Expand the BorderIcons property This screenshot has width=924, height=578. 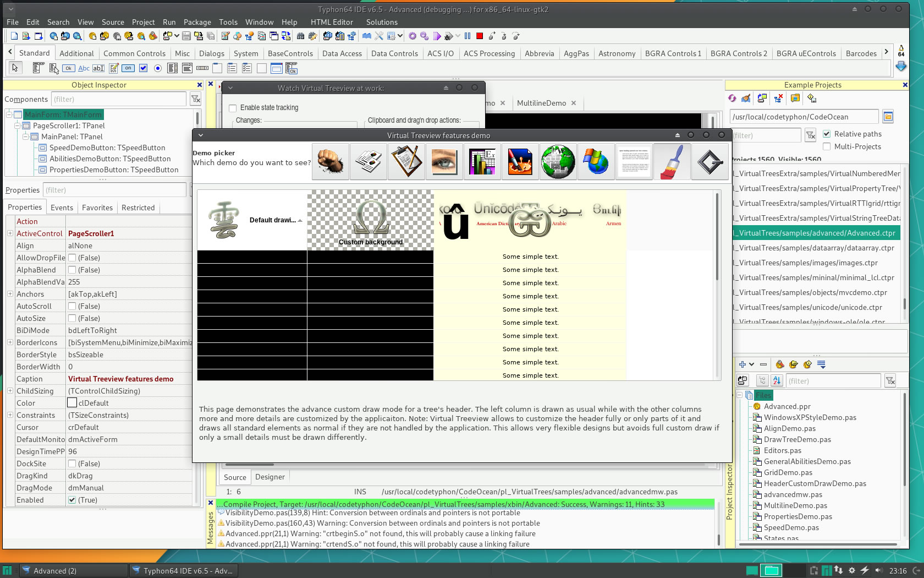tap(10, 342)
